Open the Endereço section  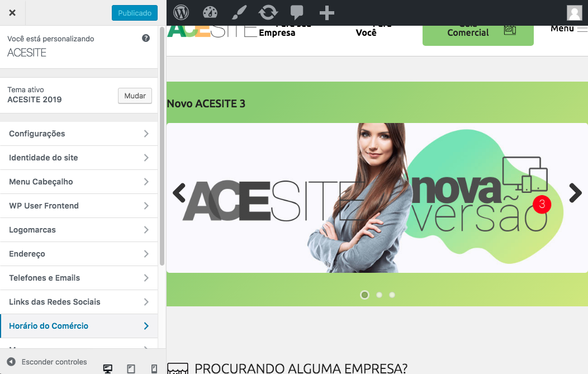tap(79, 254)
